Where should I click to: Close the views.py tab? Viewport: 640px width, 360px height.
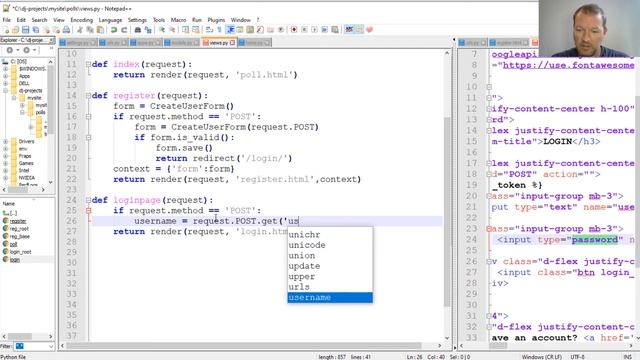[x=233, y=42]
